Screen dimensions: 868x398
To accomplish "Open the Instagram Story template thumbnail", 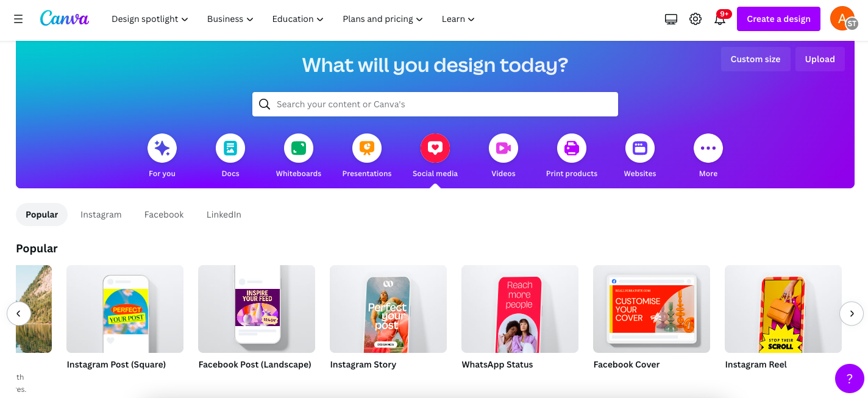I will pos(388,309).
